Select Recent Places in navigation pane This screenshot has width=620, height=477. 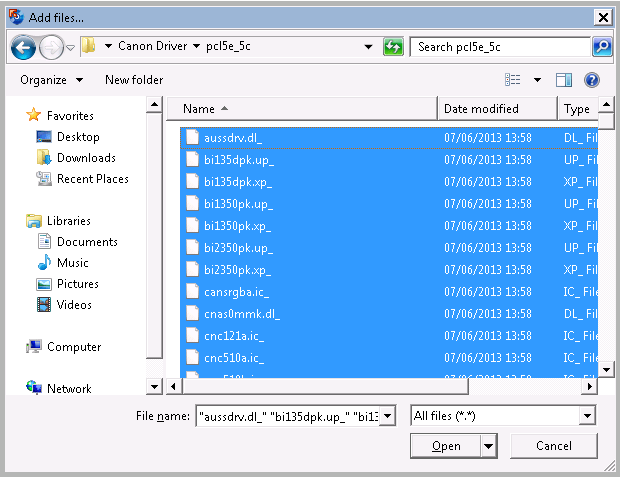92,179
